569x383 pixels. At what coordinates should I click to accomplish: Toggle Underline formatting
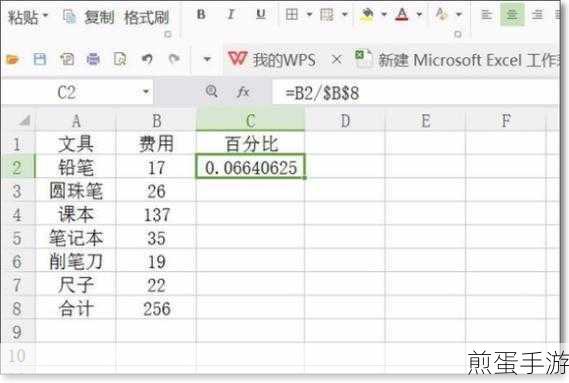(x=261, y=15)
